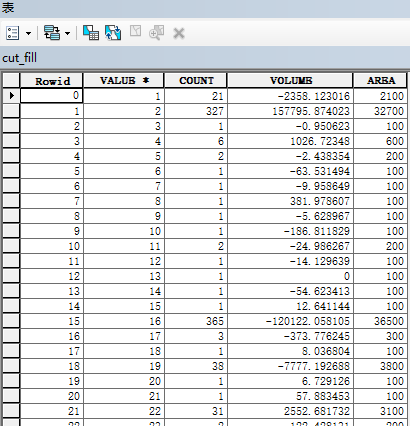Open the Table Options menu icon
The width and height of the screenshot is (410, 426).
point(13,33)
